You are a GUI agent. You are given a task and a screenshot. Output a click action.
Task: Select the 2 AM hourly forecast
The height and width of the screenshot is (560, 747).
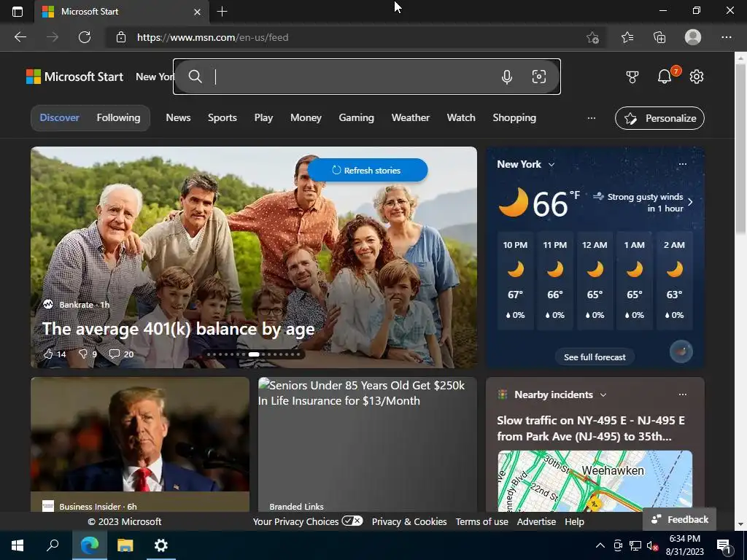point(674,281)
